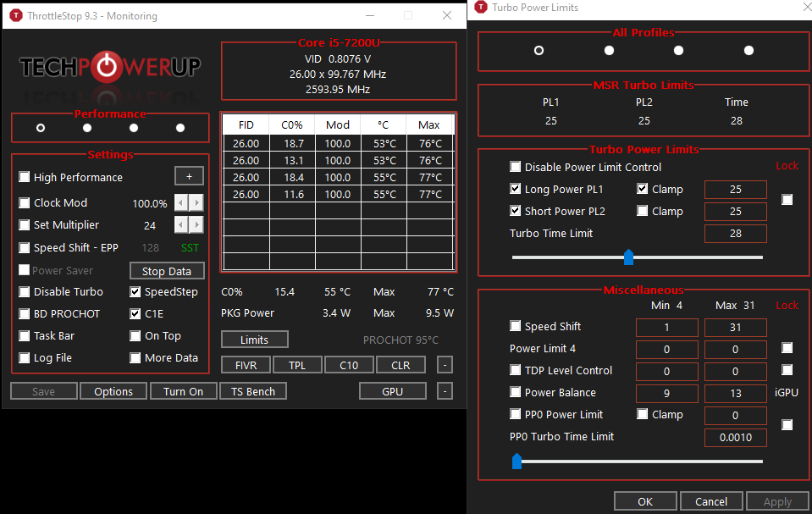Click the PP0 Turbo Time Limit slider handle
812x514 pixels.
(x=516, y=461)
